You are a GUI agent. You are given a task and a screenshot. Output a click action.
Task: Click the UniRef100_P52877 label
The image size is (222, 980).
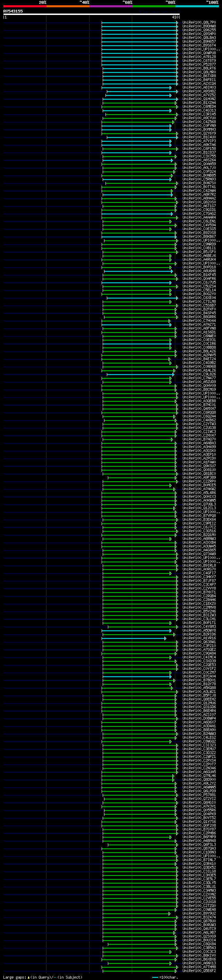pos(199,64)
